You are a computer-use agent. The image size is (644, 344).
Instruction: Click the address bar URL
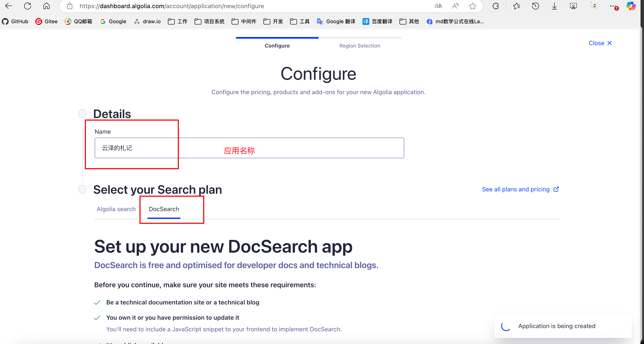172,6
